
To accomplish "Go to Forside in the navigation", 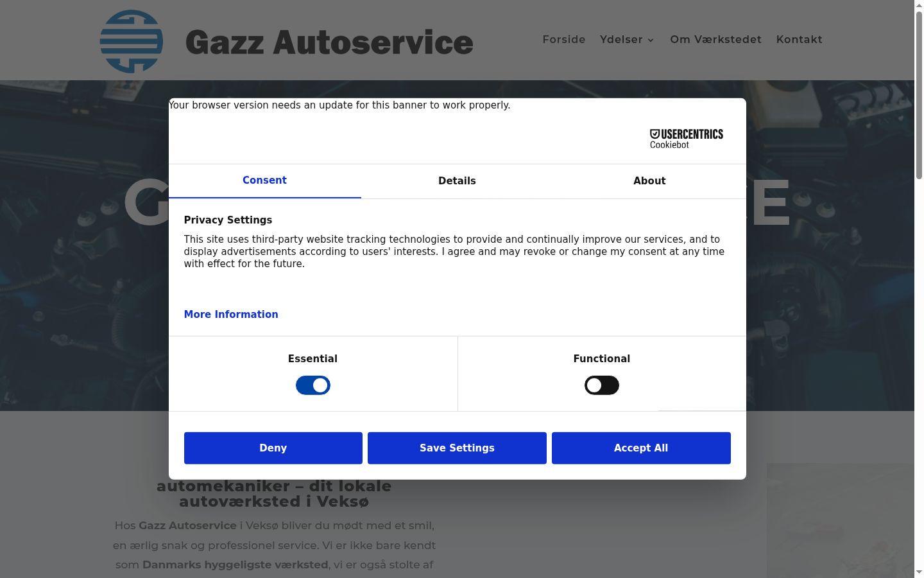I will point(564,40).
